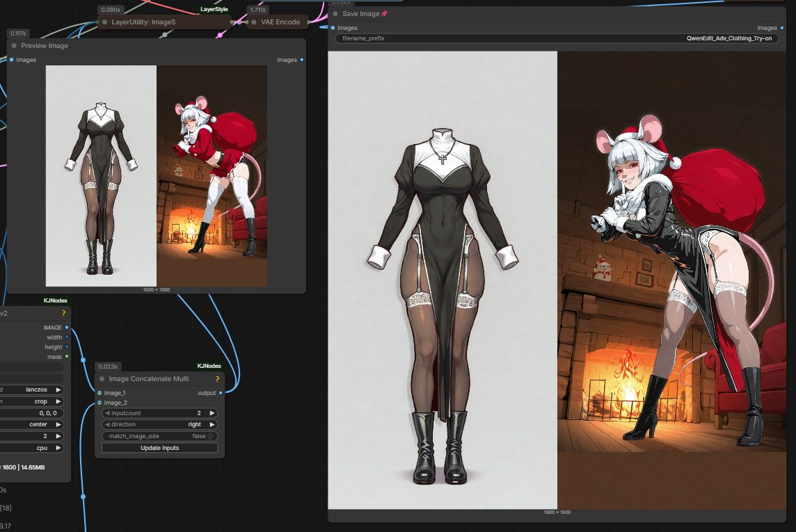Viewport: 796px width, 532px height.
Task: Open the center position selector arrow
Action: 58,424
